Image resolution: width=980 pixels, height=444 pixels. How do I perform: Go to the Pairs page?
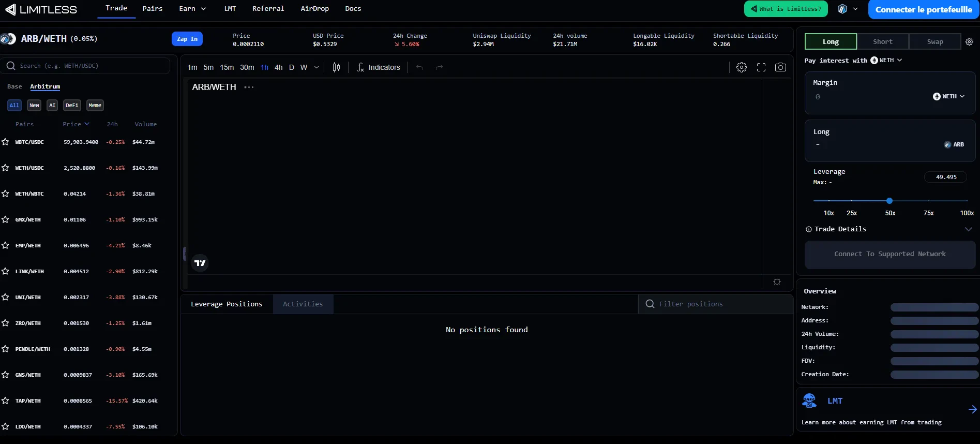point(153,9)
